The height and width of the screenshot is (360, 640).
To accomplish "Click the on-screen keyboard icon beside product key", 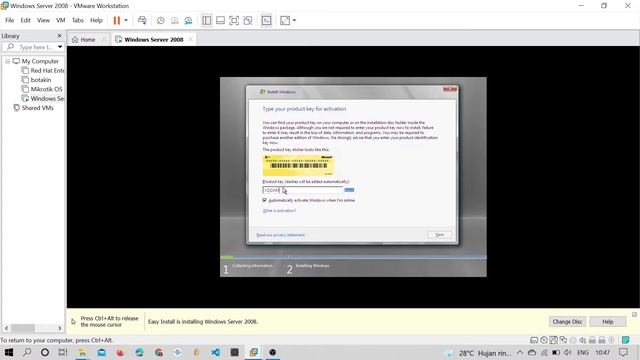I will (349, 190).
